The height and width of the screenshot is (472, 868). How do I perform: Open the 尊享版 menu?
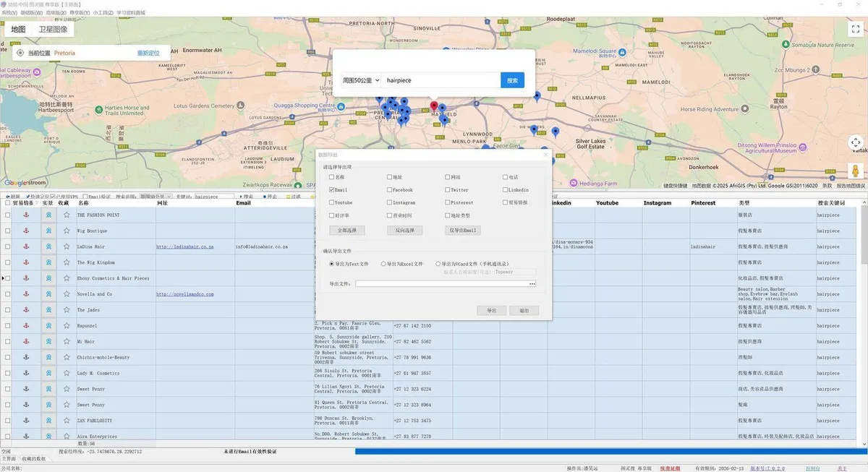click(79, 13)
